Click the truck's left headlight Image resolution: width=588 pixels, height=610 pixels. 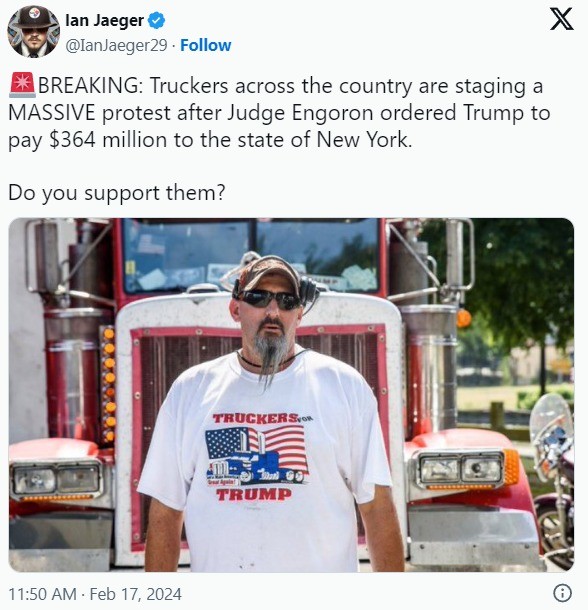tap(57, 479)
